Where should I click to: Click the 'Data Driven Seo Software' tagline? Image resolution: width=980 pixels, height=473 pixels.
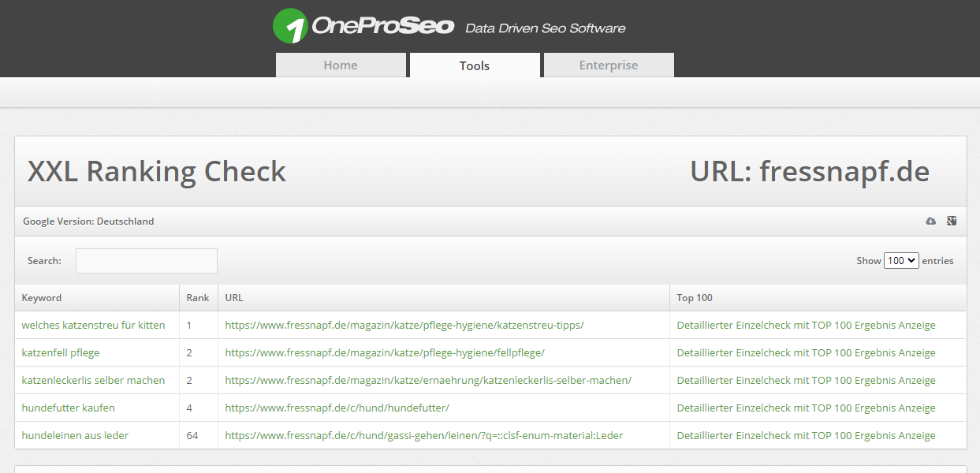tap(546, 28)
